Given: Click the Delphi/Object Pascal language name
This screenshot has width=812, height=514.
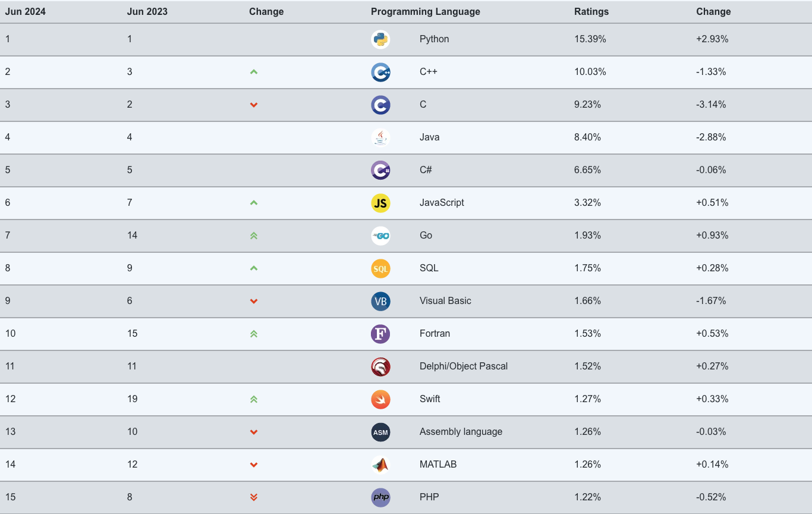Looking at the screenshot, I should click(x=463, y=366).
